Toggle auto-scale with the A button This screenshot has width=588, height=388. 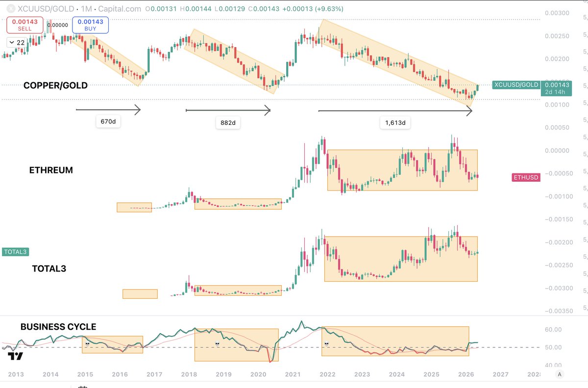pyautogui.click(x=560, y=375)
